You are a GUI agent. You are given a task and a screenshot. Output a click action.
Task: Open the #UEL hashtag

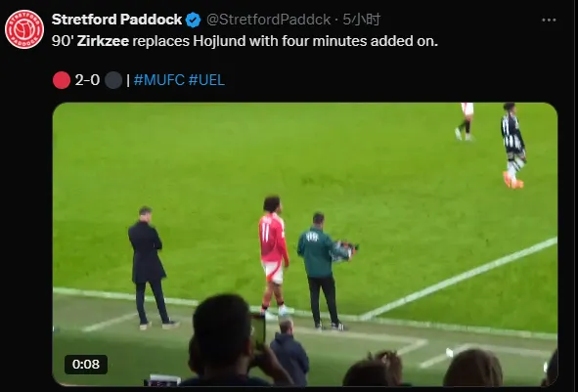pos(206,80)
